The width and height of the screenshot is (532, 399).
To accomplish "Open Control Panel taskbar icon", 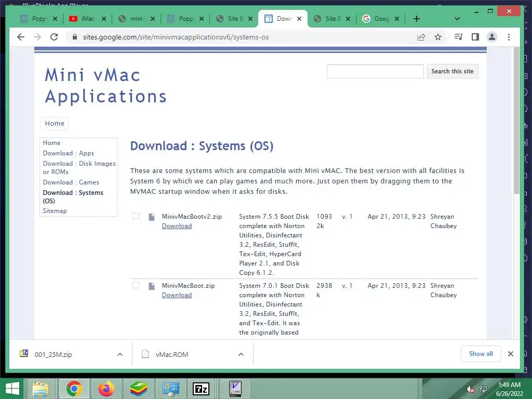I will 170,389.
